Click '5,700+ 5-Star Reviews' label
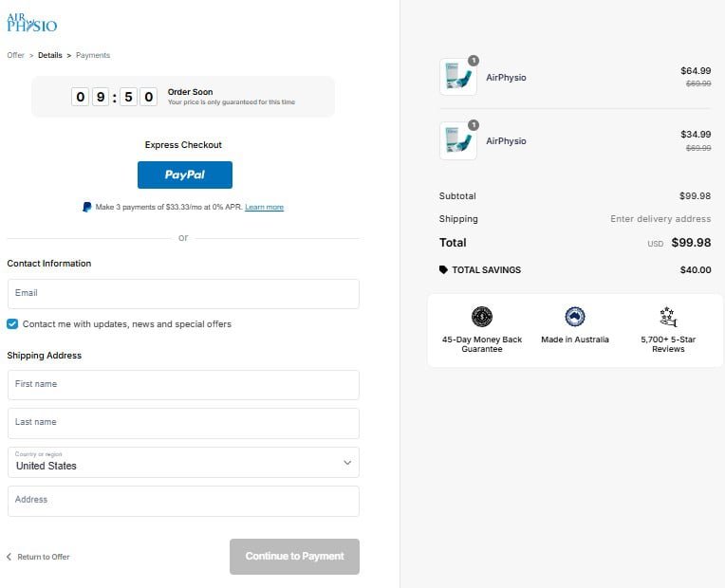 tap(668, 344)
